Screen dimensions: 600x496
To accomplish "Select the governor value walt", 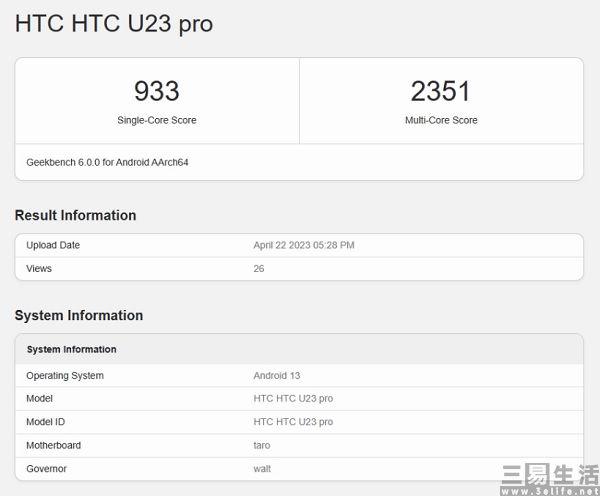I will [x=262, y=469].
